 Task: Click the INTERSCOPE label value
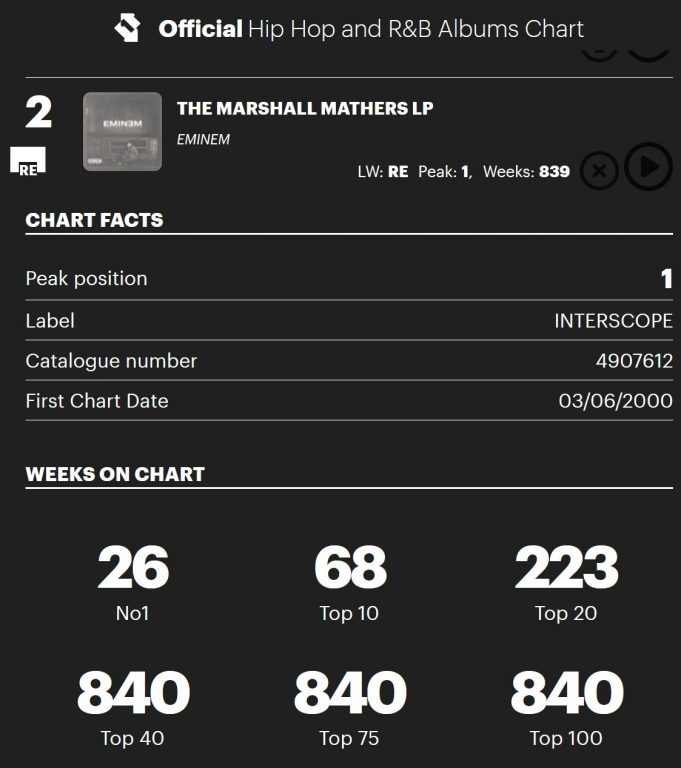[613, 321]
